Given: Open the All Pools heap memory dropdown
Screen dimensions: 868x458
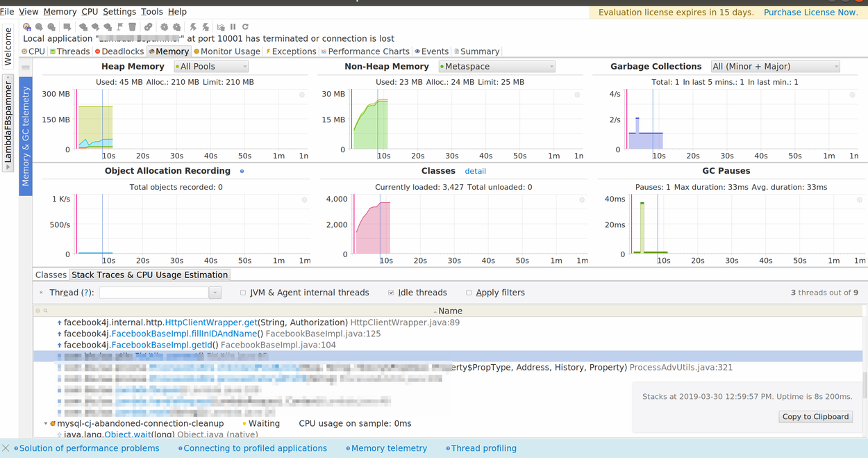Looking at the screenshot, I should click(x=211, y=67).
